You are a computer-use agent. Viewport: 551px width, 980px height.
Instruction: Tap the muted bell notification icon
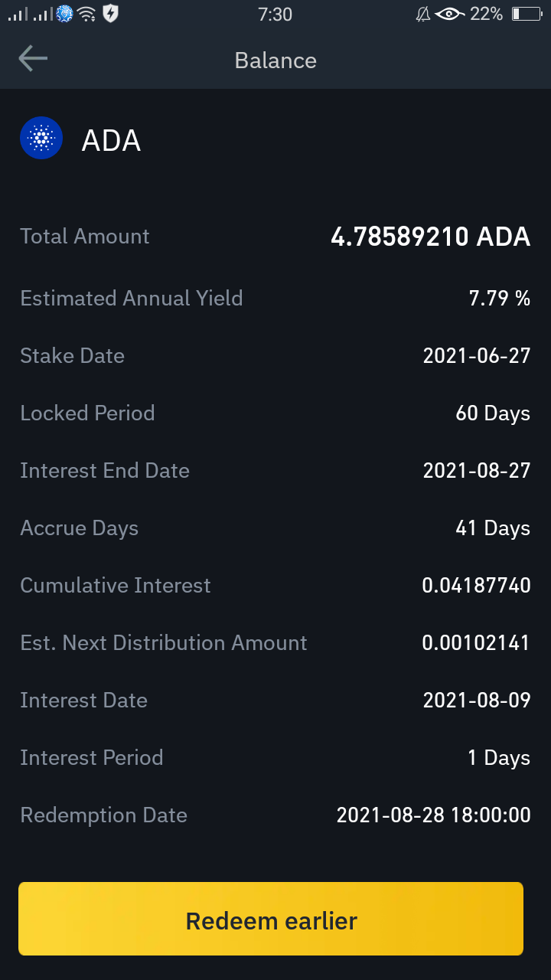(x=422, y=14)
